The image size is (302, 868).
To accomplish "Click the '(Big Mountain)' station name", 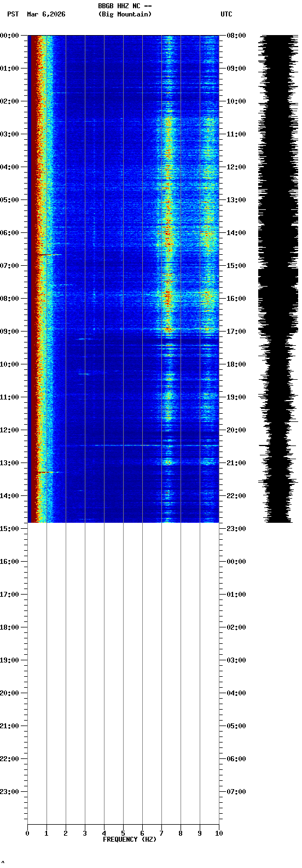I will pos(125,14).
